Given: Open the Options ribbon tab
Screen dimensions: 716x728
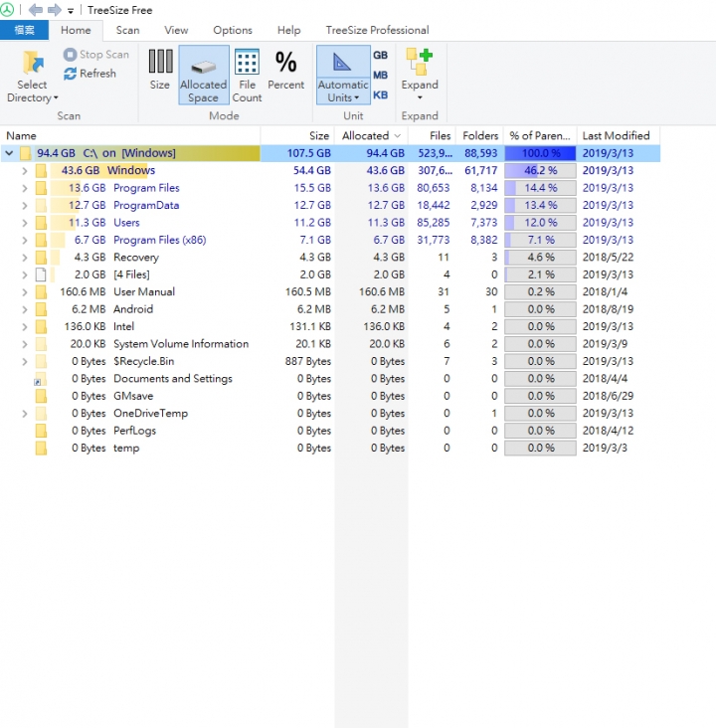Looking at the screenshot, I should tap(233, 30).
